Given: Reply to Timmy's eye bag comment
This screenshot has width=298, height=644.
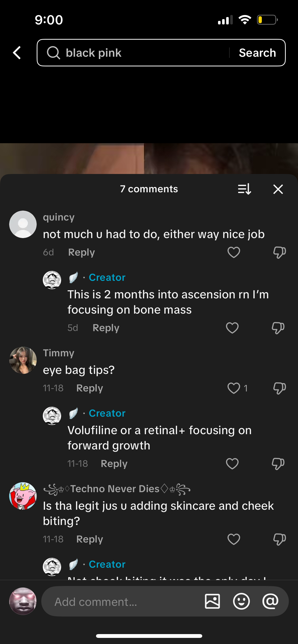Looking at the screenshot, I should pos(90,388).
